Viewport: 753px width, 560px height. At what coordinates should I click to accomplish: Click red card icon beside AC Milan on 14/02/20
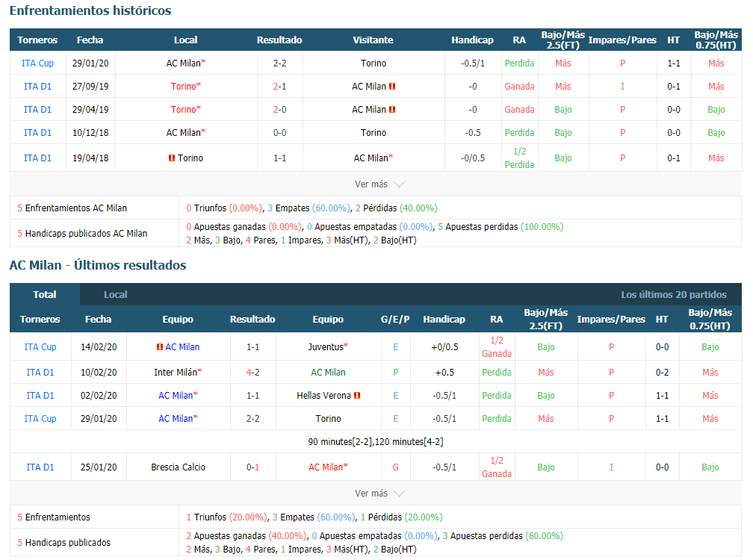pyautogui.click(x=160, y=347)
